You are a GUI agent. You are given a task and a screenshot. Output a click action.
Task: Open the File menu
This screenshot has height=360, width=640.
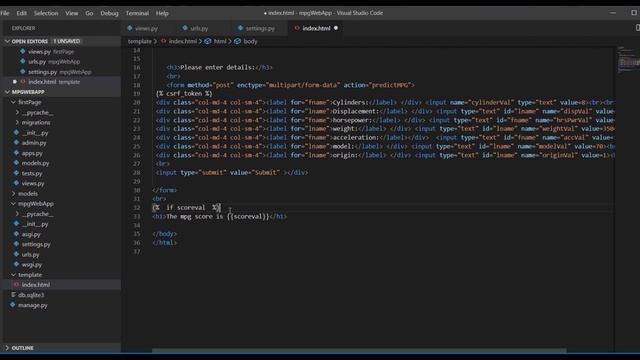[5, 13]
